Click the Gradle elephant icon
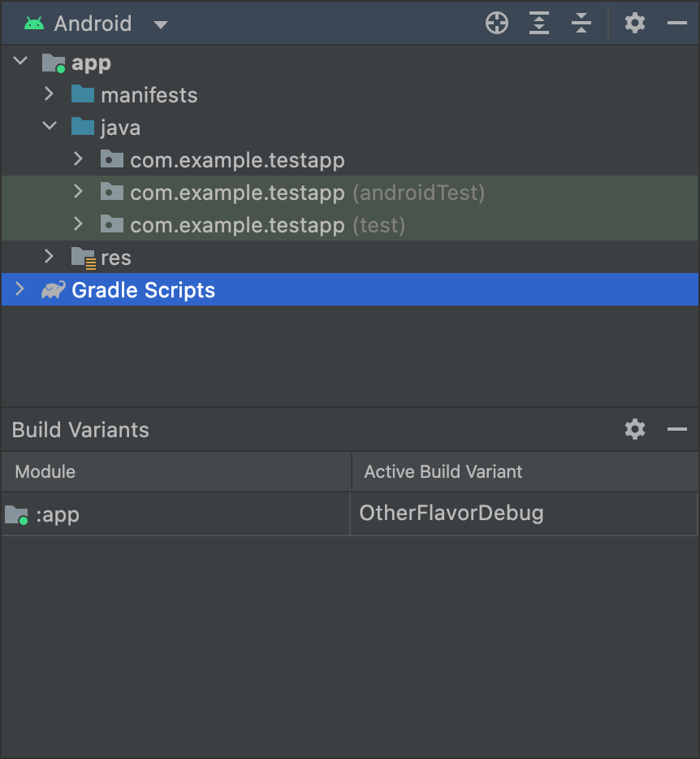 pyautogui.click(x=52, y=289)
